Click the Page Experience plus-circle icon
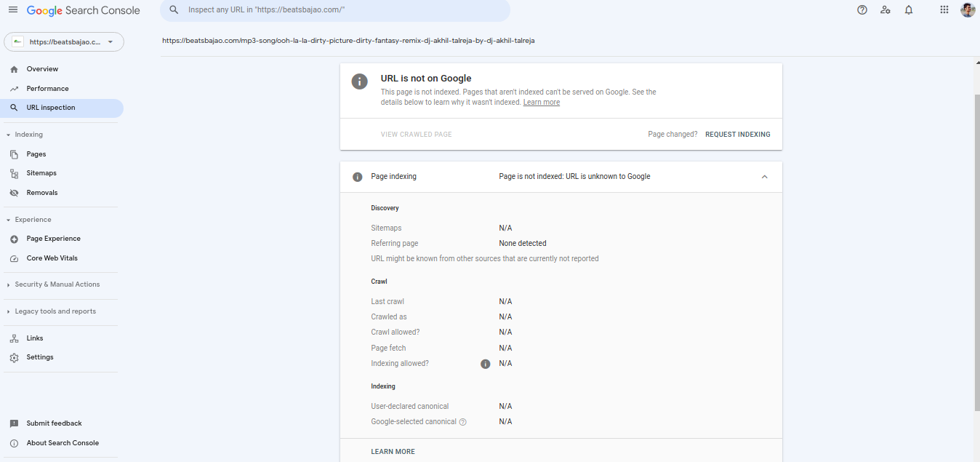 click(14, 239)
